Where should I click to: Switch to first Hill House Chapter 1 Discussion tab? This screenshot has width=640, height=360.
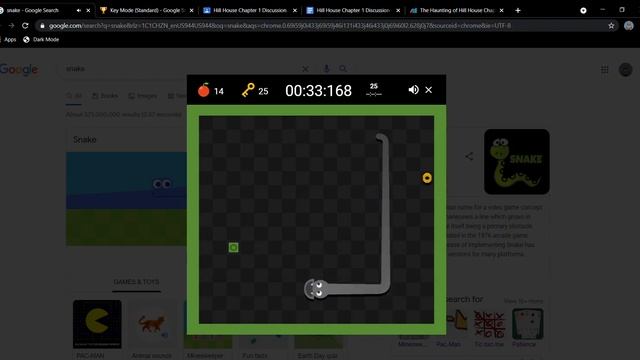tap(250, 10)
